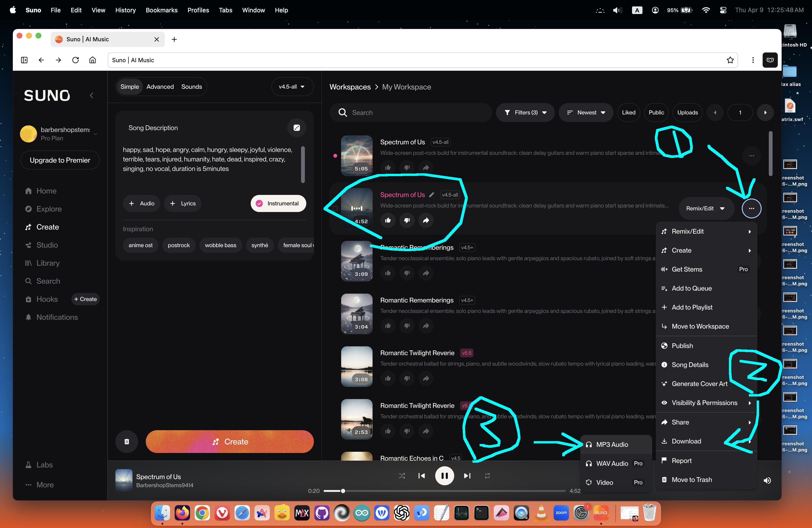Click the trash icon beside Create button
Image resolution: width=812 pixels, height=528 pixels.
[x=127, y=441]
